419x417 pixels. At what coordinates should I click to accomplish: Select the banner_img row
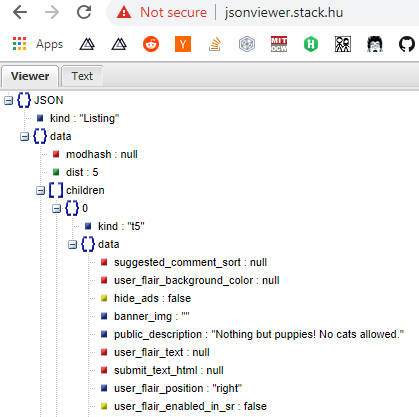click(152, 316)
